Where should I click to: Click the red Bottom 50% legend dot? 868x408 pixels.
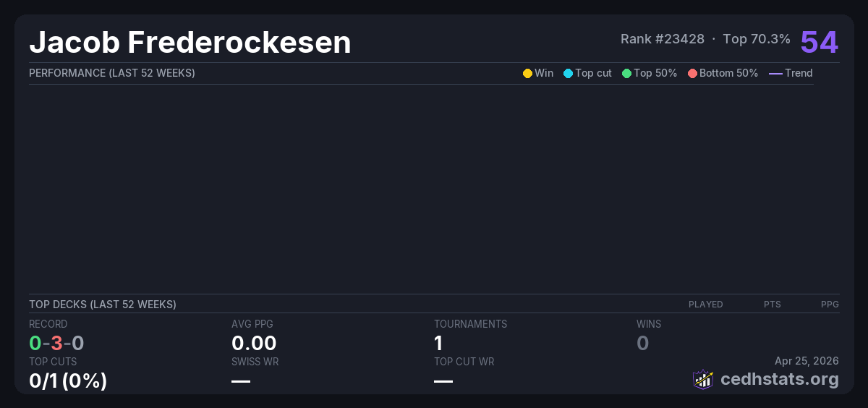click(x=692, y=73)
